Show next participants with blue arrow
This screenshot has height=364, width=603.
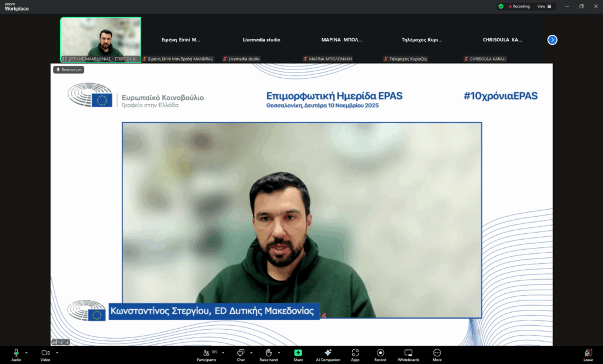(552, 40)
